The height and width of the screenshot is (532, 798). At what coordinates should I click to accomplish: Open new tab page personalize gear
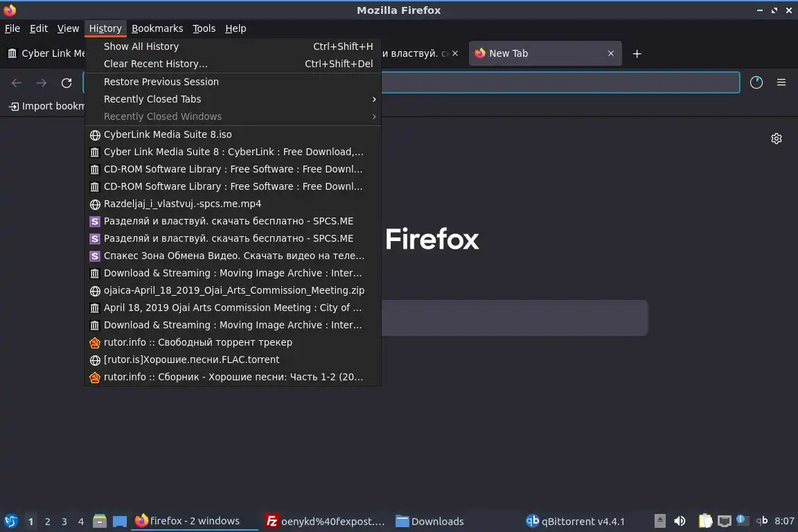point(776,139)
